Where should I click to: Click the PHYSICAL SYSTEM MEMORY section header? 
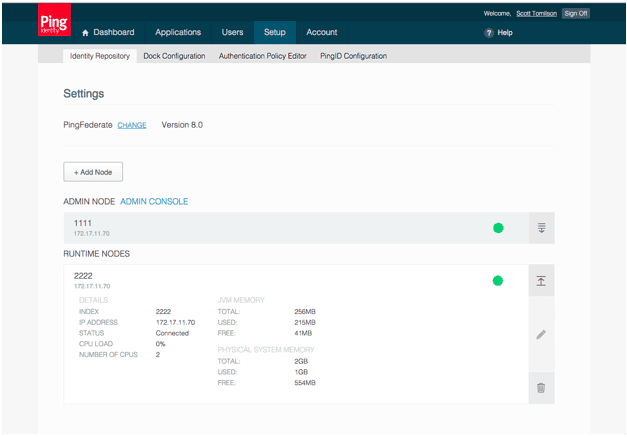(x=266, y=350)
